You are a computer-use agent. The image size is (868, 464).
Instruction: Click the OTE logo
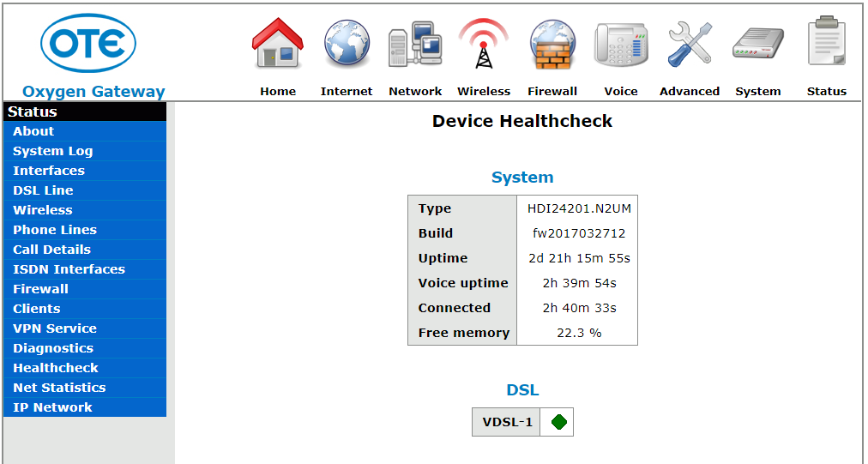pos(88,43)
